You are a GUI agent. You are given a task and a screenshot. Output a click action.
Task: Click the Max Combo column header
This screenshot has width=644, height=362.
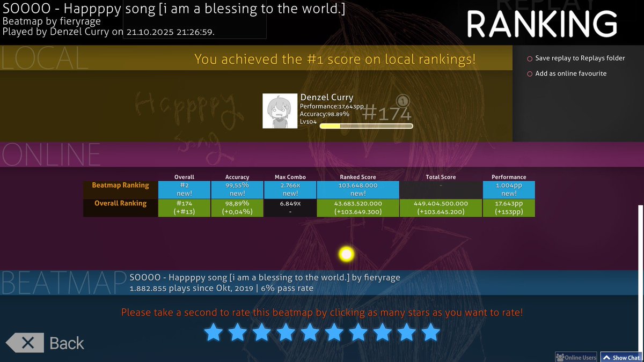click(290, 177)
